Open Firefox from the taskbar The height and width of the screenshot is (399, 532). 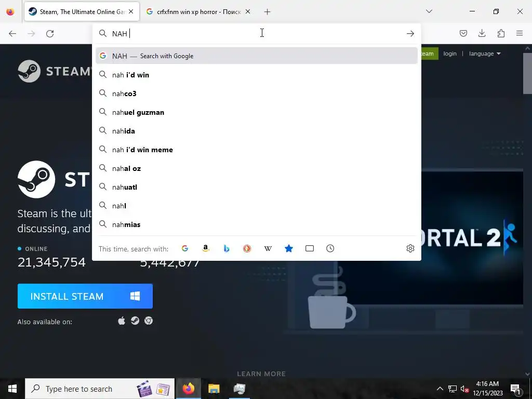point(189,389)
